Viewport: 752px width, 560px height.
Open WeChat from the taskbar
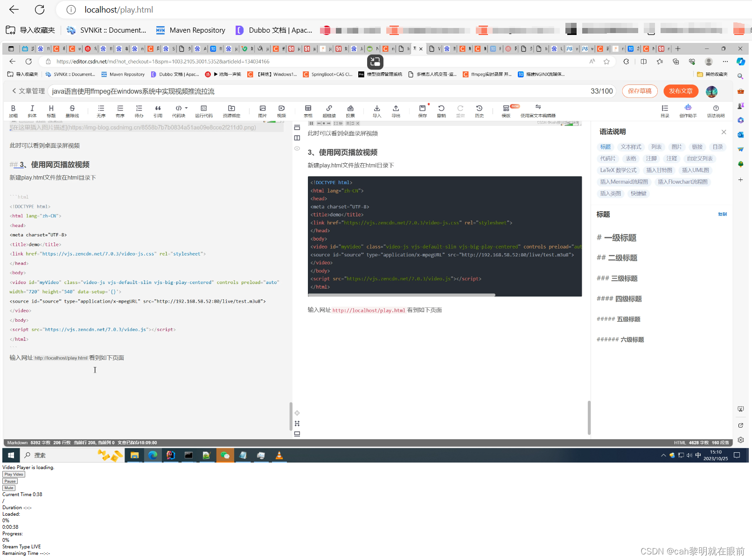(225, 455)
